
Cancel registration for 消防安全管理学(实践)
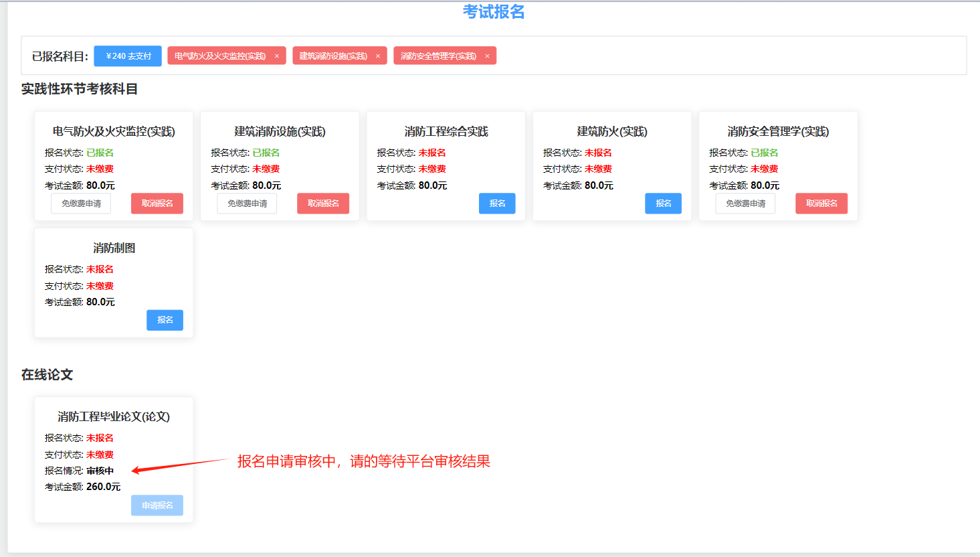point(821,204)
